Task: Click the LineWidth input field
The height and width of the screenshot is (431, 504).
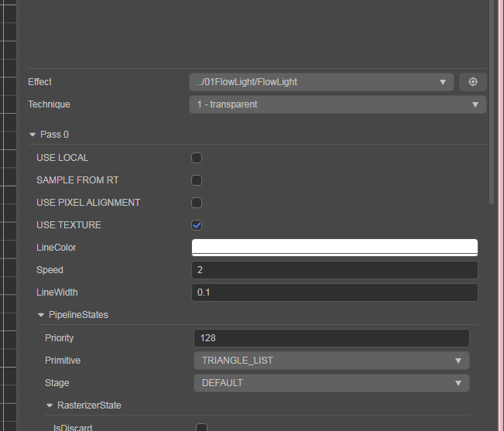Action: tap(334, 292)
